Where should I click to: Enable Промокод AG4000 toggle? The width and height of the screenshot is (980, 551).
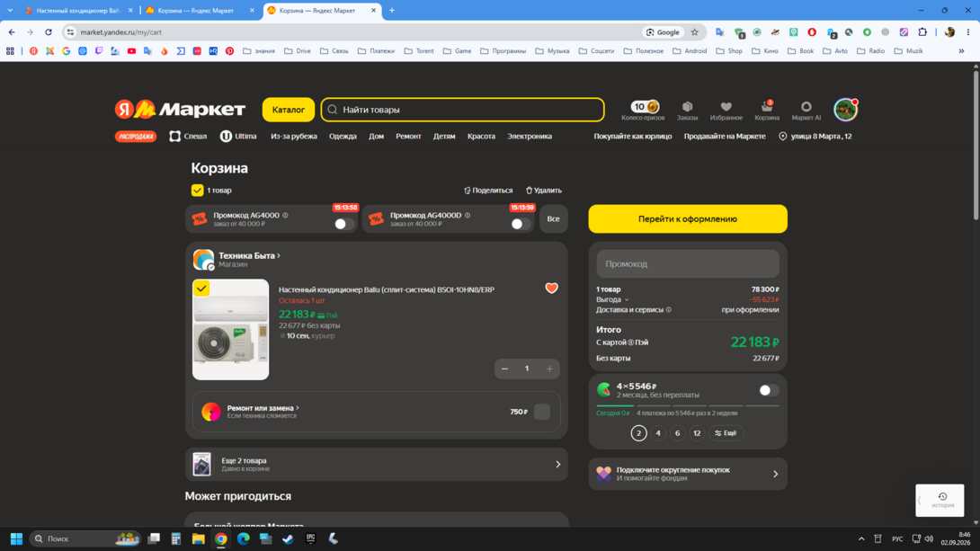(x=343, y=224)
